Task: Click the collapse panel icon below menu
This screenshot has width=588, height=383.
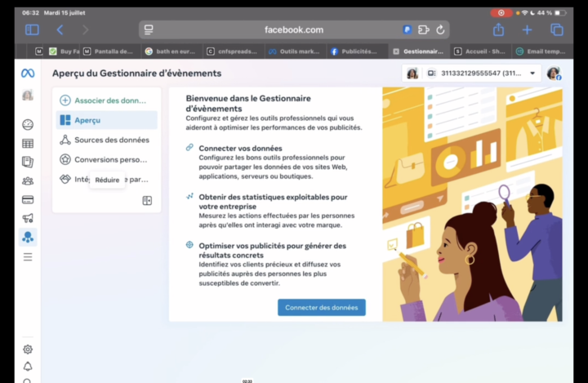Action: (x=147, y=201)
